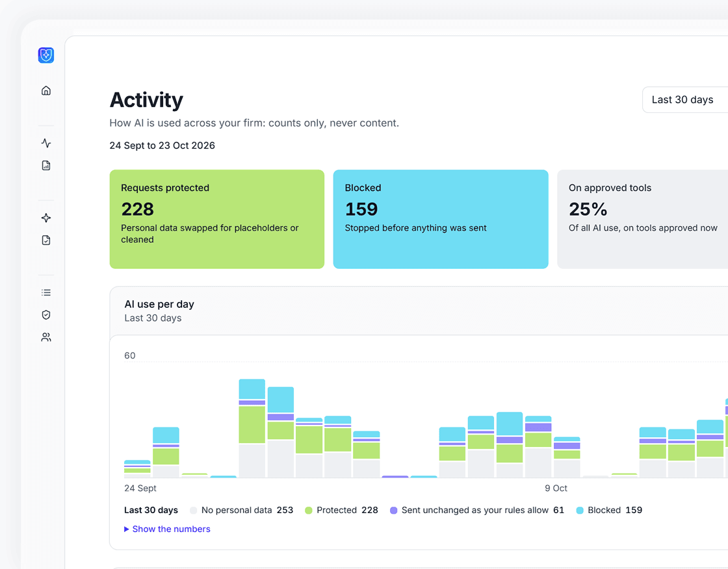Click 'Stopped before anything was sent' text
Screen dimensions: 728x569
point(415,228)
